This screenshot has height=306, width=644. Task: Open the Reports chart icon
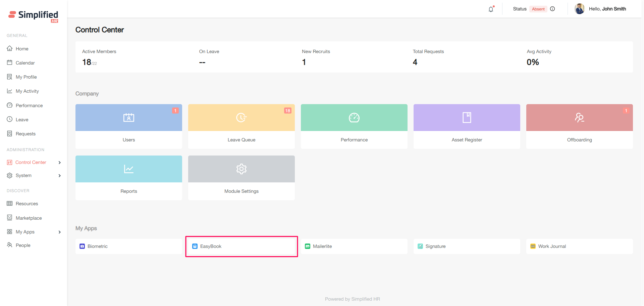click(128, 169)
